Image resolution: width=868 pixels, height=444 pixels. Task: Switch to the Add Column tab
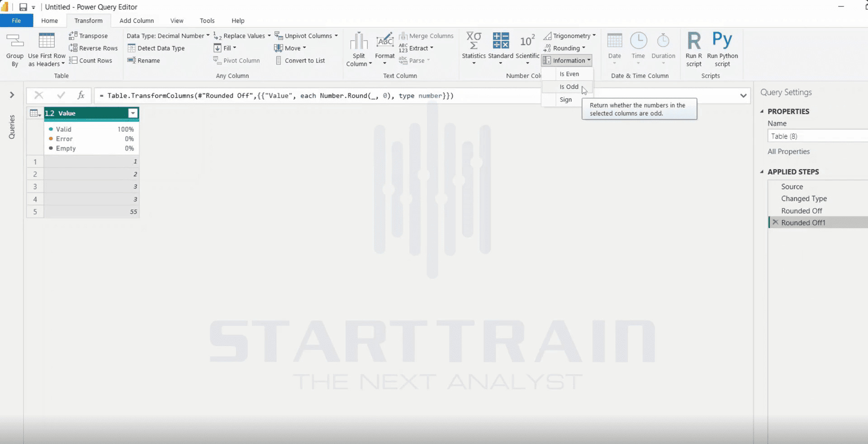pos(137,21)
